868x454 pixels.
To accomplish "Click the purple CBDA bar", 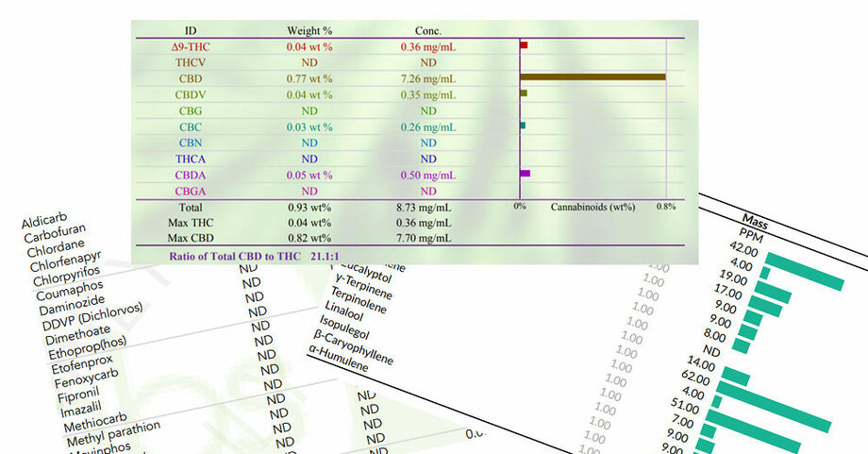I will pyautogui.click(x=525, y=174).
